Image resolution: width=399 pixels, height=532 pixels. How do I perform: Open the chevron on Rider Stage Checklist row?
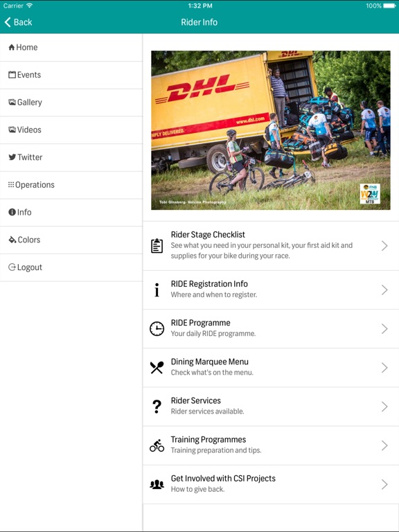384,246
